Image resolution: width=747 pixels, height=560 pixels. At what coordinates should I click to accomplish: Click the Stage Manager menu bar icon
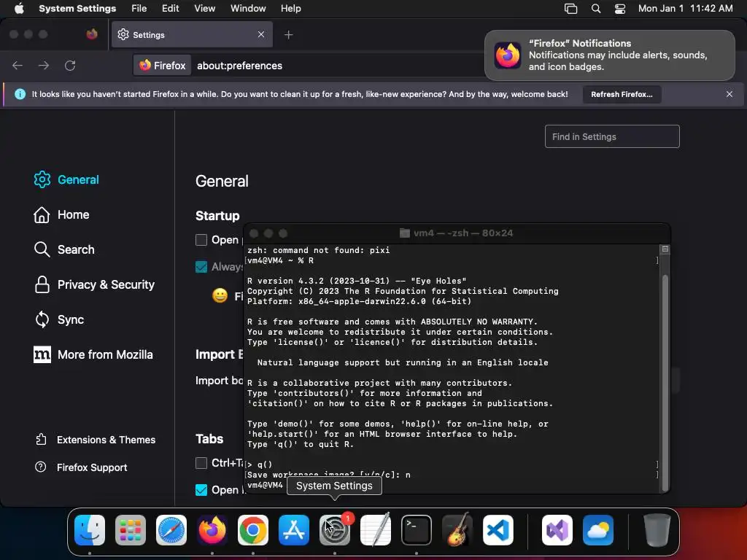click(570, 9)
